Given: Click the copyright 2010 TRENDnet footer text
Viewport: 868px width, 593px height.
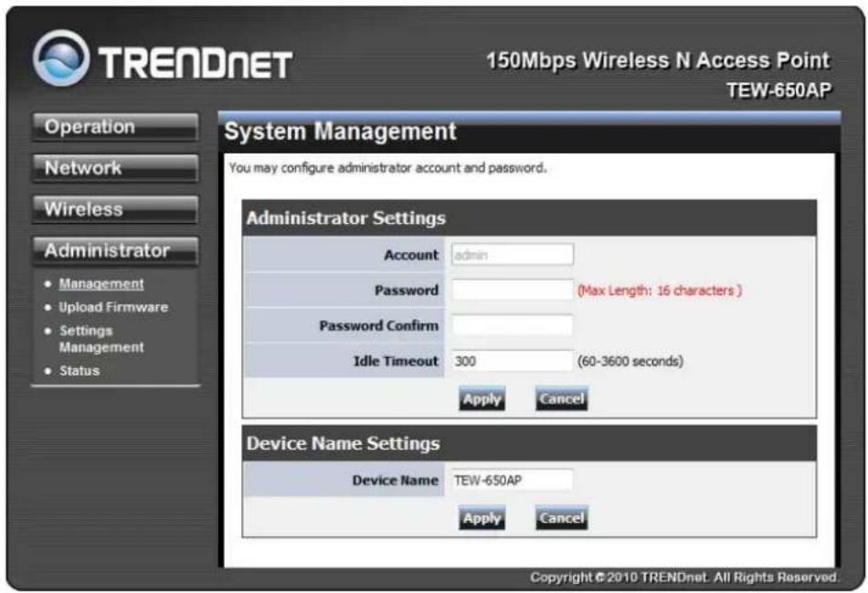Looking at the screenshot, I should point(684,577).
